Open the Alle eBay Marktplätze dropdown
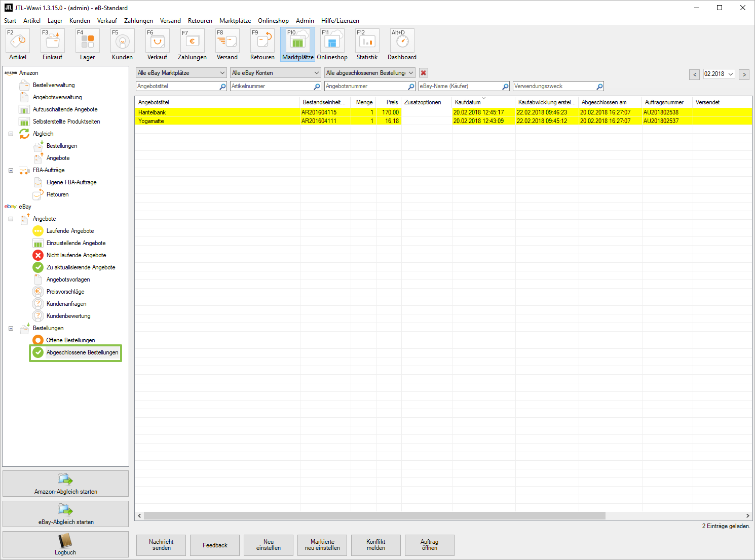 [x=181, y=73]
